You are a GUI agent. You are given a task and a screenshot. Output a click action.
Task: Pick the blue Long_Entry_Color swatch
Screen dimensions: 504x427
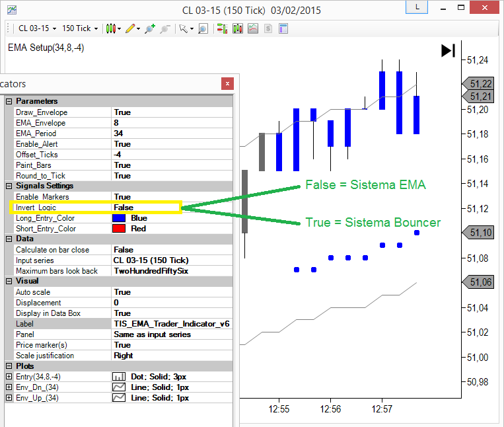click(x=119, y=218)
